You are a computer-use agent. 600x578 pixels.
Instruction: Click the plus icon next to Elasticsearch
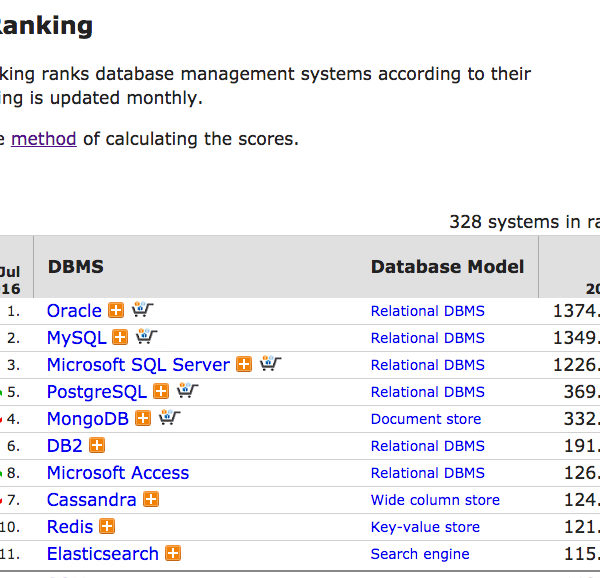coord(173,554)
